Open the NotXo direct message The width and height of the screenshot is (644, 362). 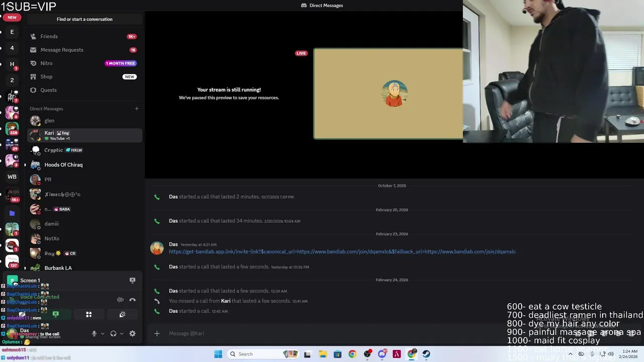coord(85,238)
